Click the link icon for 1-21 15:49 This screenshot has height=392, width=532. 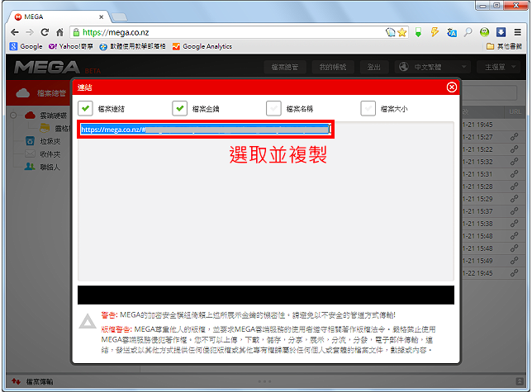(515, 261)
